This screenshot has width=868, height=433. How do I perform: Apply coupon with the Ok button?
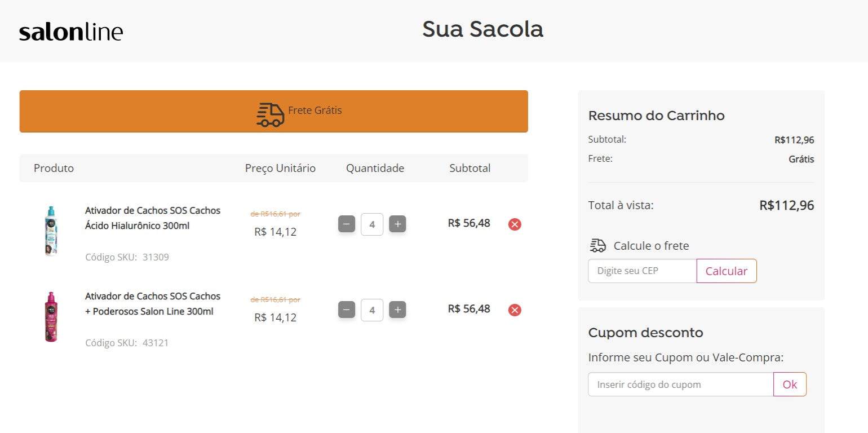(790, 385)
